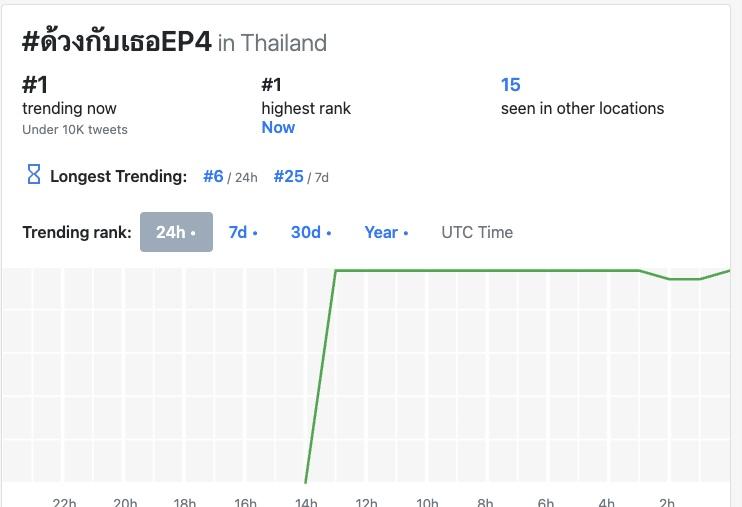Click the "seen in other locations" label

582,108
